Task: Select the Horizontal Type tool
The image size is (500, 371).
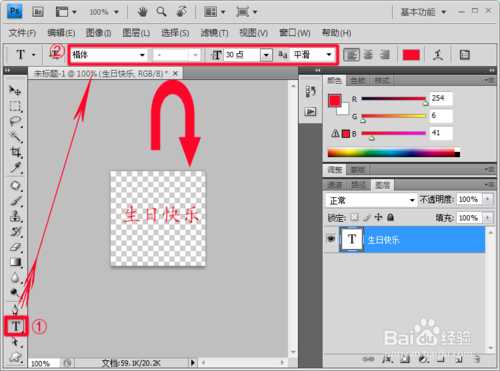Action: (x=16, y=326)
